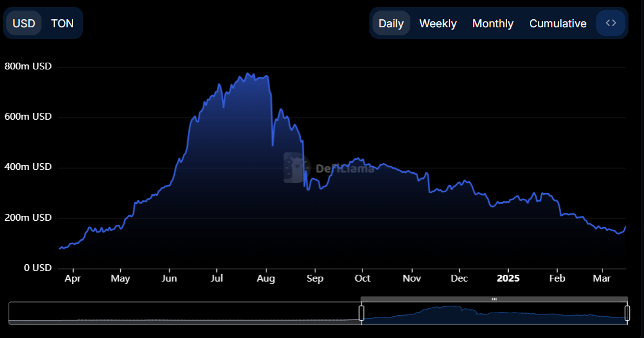Viewport: 644px width, 338px height.
Task: Click the 200m USD axis label
Action: 28,218
